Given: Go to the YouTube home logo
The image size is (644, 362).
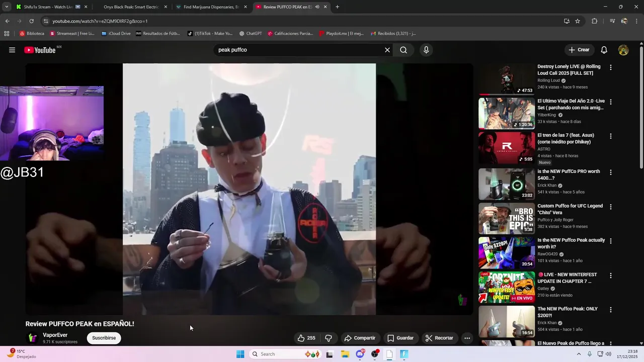Looking at the screenshot, I should click(x=40, y=50).
